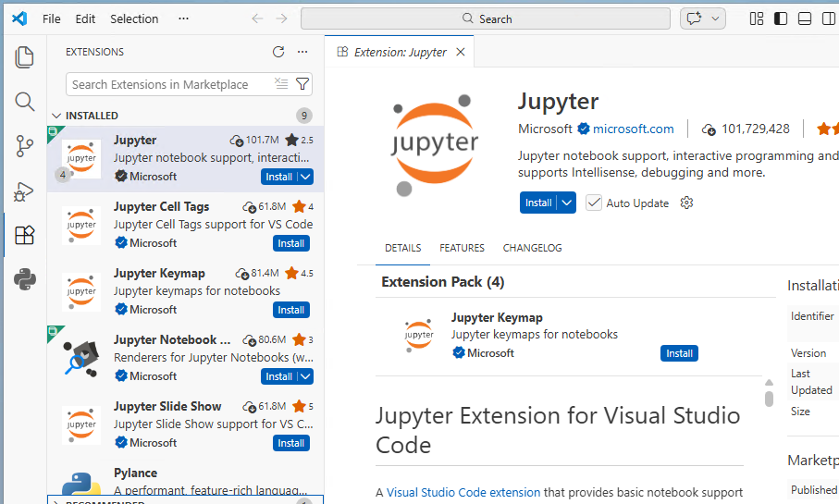Toggle the bottom panel visibility
839x504 pixels.
pos(805,18)
